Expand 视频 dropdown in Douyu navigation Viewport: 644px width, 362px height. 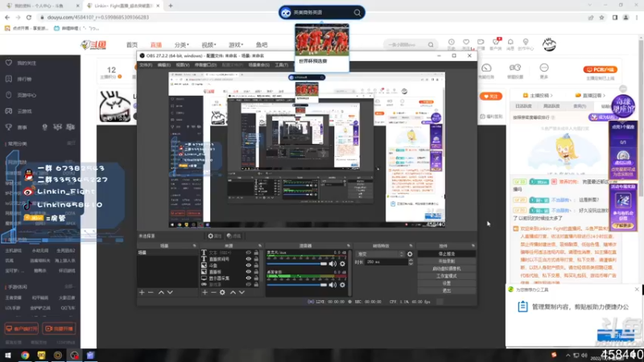click(208, 45)
